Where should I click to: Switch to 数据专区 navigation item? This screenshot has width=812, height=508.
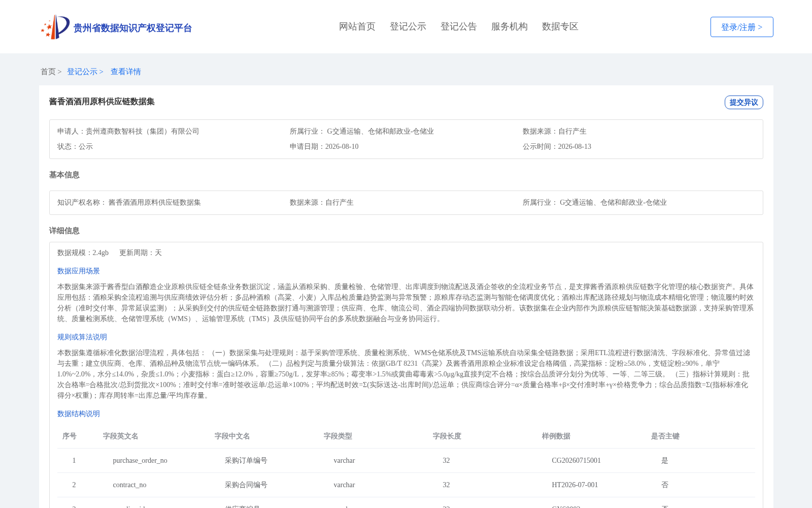point(560,26)
